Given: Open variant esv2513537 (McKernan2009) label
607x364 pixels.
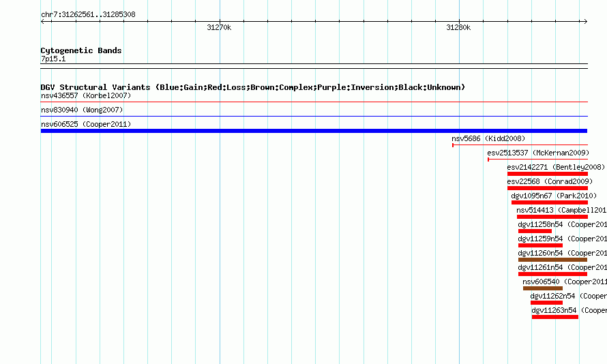Looking at the screenshot, I should [538, 153].
